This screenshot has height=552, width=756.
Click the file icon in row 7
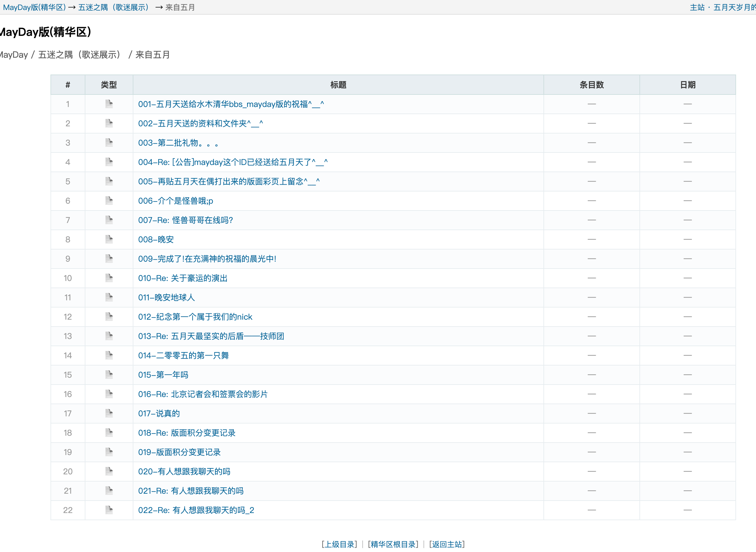click(109, 220)
